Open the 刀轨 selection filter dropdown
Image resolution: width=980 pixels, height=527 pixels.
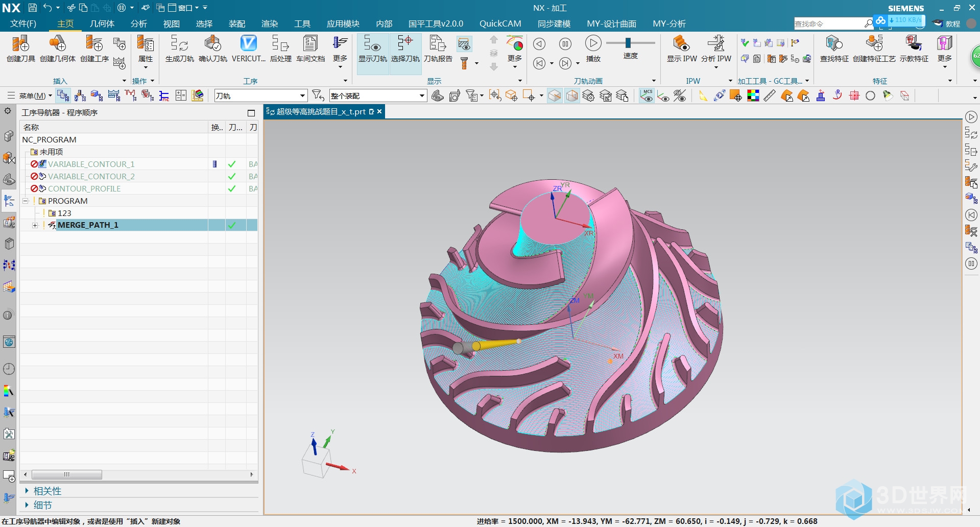(x=260, y=96)
